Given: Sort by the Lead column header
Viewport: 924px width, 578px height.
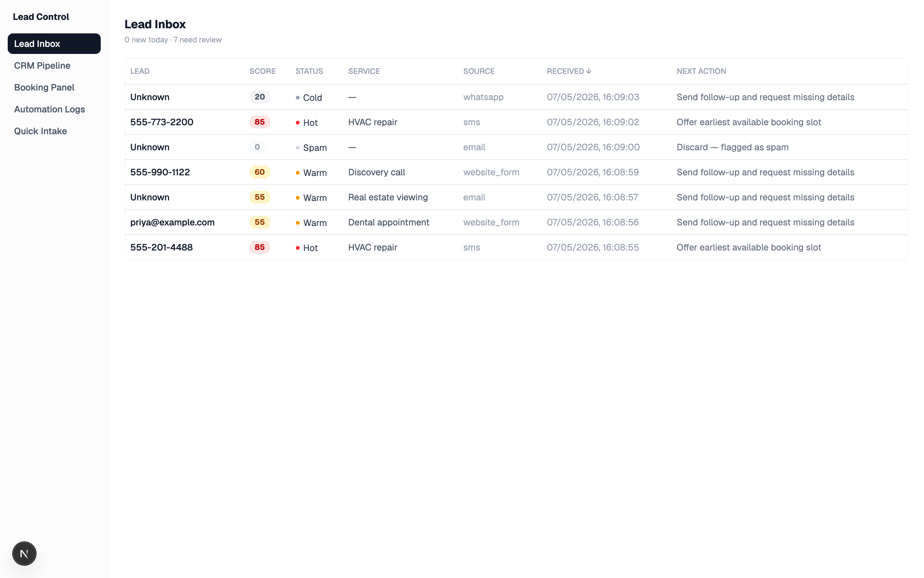Looking at the screenshot, I should [x=140, y=71].
